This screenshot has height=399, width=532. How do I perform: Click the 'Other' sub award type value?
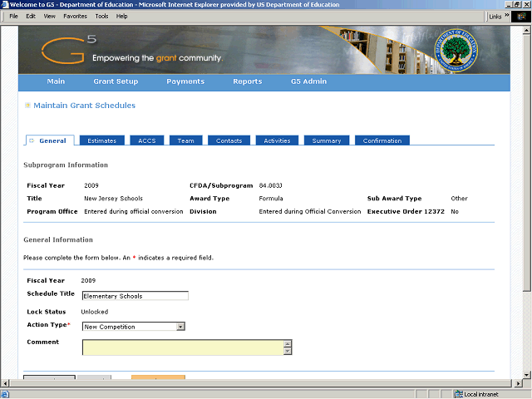coord(459,199)
